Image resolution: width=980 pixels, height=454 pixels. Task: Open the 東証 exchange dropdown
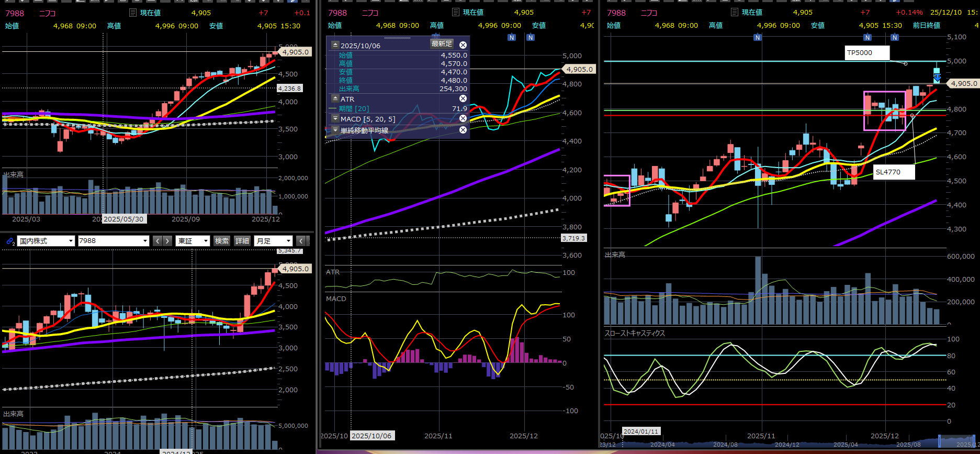[193, 241]
